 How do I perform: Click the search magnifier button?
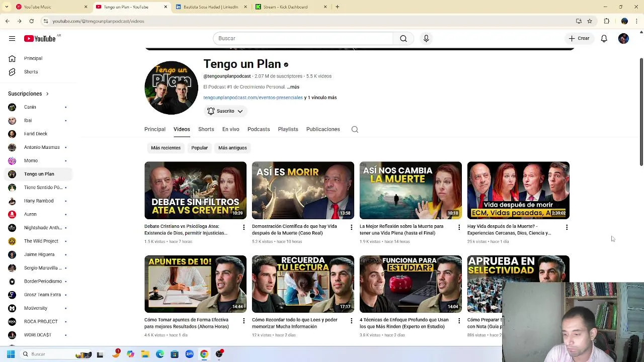pyautogui.click(x=404, y=38)
